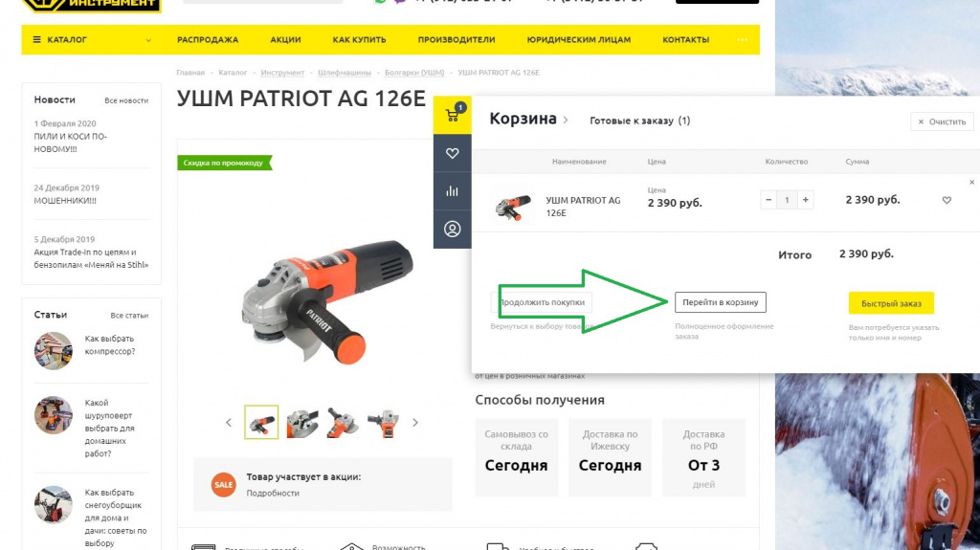Select second grinder thumbnail image
The image size is (980, 550).
coord(302,423)
